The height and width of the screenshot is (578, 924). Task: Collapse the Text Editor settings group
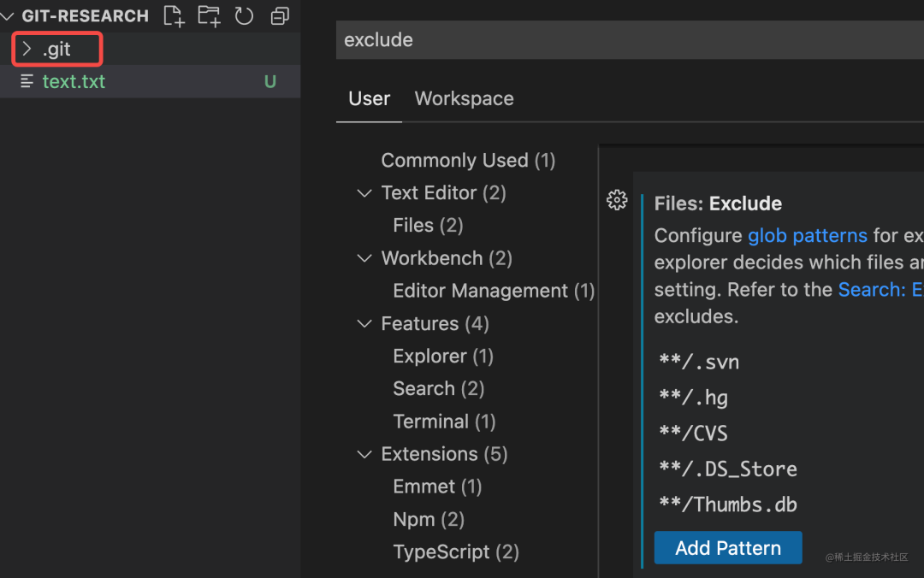coord(364,193)
